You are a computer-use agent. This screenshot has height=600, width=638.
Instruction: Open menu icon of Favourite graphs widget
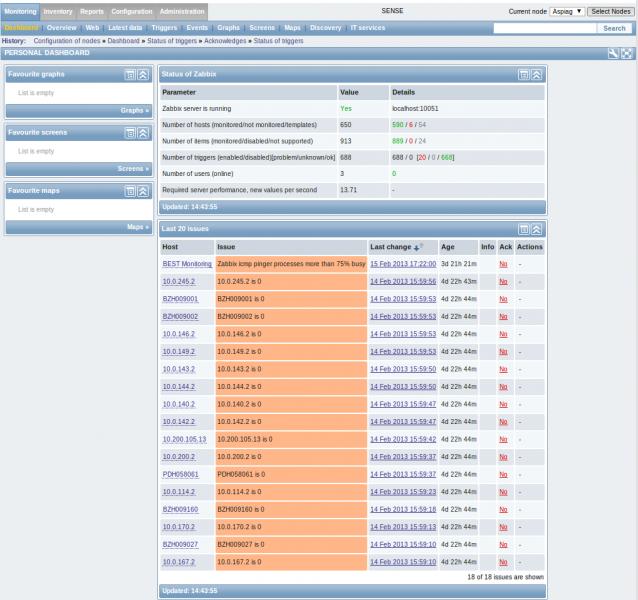(x=130, y=74)
